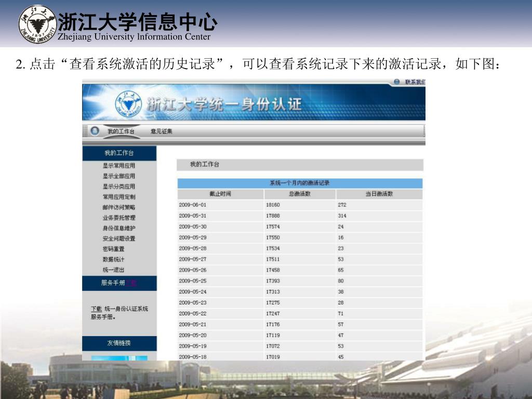Click the total value 17574
Screen dimensions: 532x399
(x=273, y=227)
